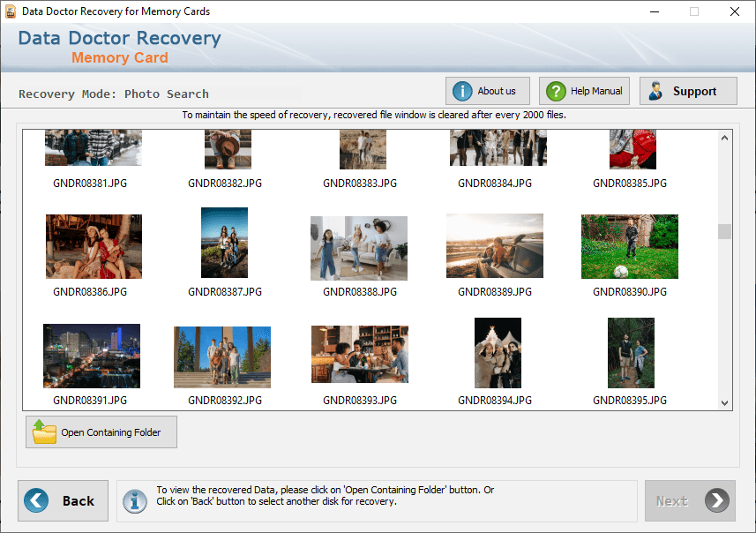Screen dimensions: 756x533
Task: Click file name GNDR08382.JPG
Action: tap(225, 184)
